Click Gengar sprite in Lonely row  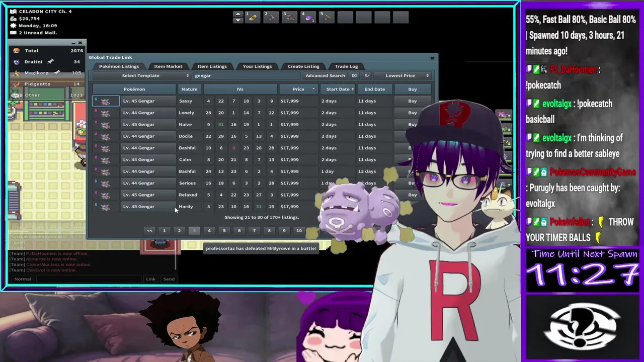click(x=105, y=113)
